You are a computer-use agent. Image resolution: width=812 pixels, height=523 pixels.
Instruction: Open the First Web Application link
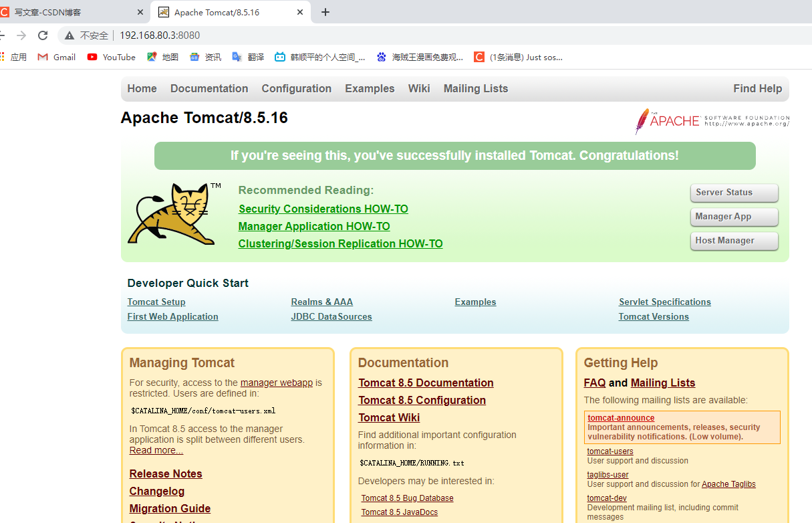coord(173,316)
